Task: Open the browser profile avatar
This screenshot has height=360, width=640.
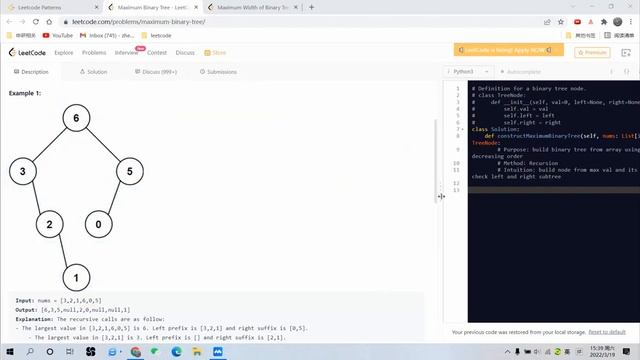Action: tap(618, 22)
